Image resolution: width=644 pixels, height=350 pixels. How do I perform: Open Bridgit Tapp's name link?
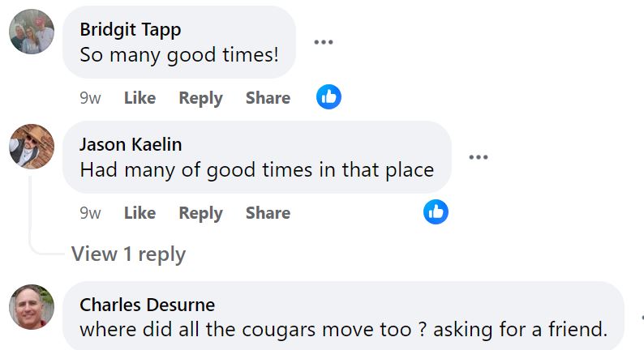tap(131, 30)
